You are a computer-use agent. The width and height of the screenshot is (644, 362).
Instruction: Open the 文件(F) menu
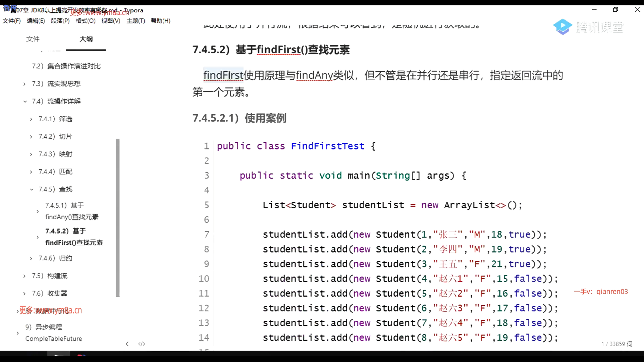12,21
